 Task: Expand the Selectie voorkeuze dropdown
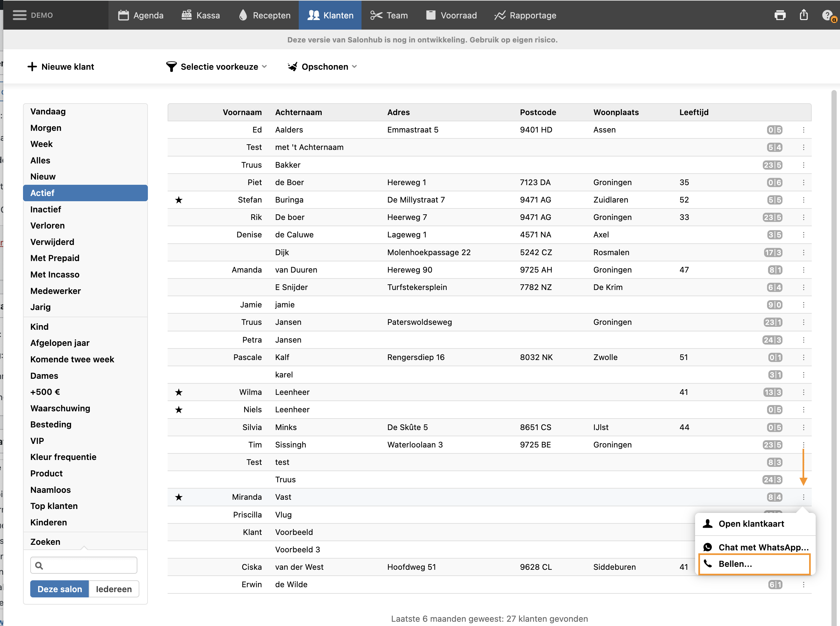click(217, 67)
